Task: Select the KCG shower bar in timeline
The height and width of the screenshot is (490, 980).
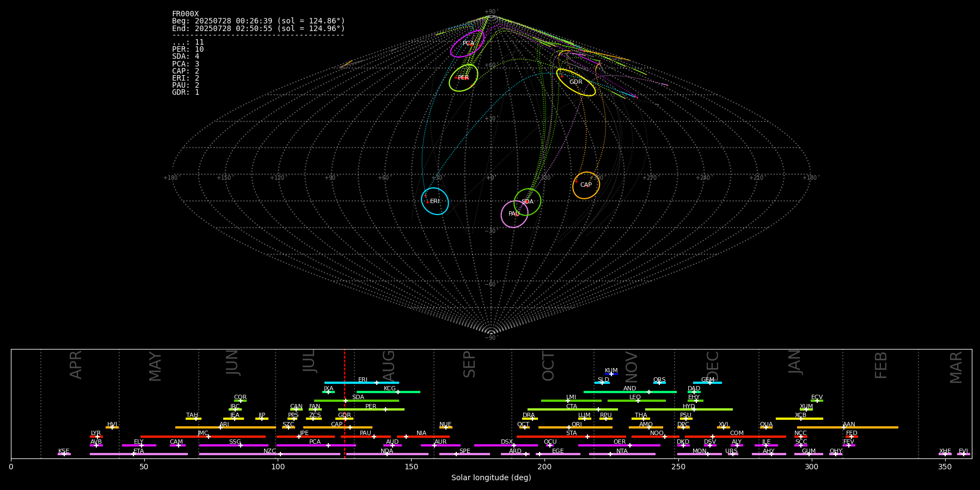Action: (388, 392)
